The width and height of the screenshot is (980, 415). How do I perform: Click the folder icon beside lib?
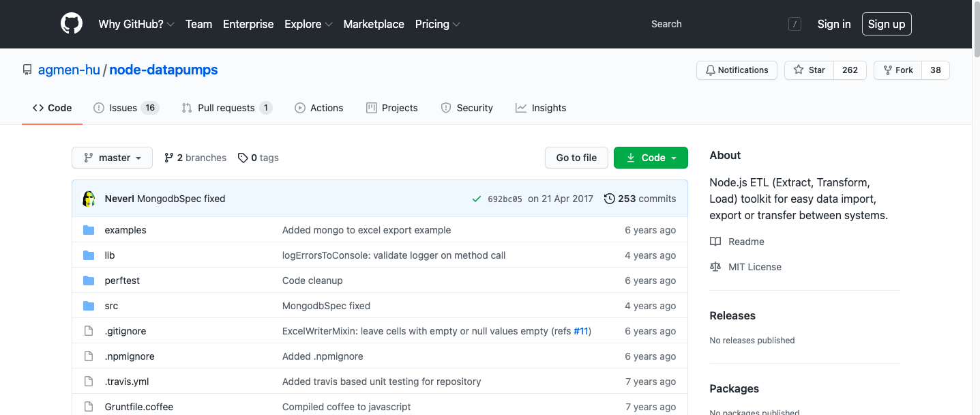tap(89, 255)
